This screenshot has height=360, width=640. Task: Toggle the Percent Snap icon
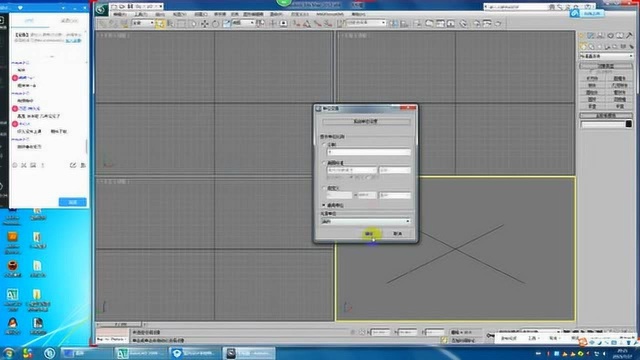point(318,24)
